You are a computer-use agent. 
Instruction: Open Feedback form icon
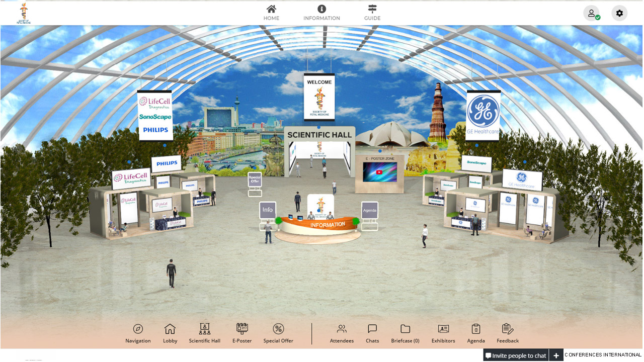(508, 334)
